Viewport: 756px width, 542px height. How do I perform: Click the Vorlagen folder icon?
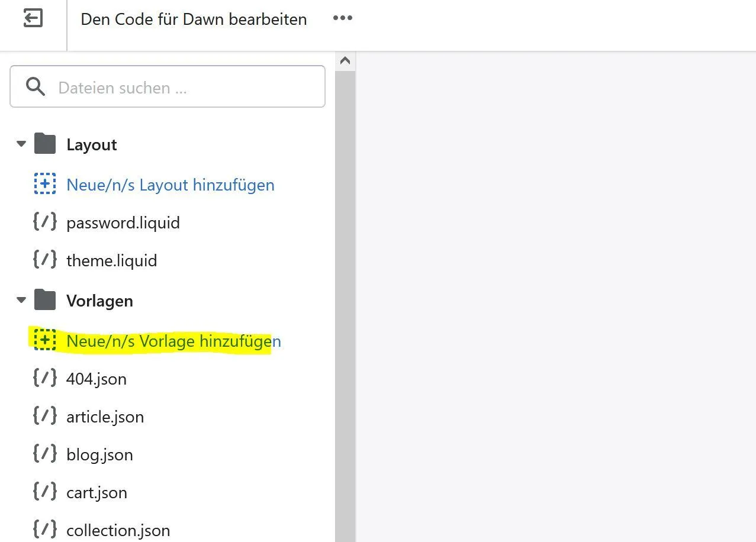click(x=45, y=300)
